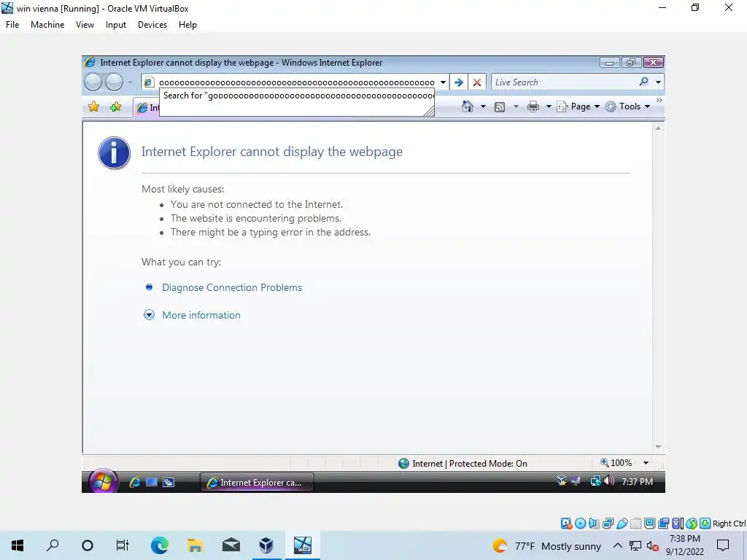Select the Search for "gooo…" suggestion
The width and height of the screenshot is (747, 560).
pos(297,96)
